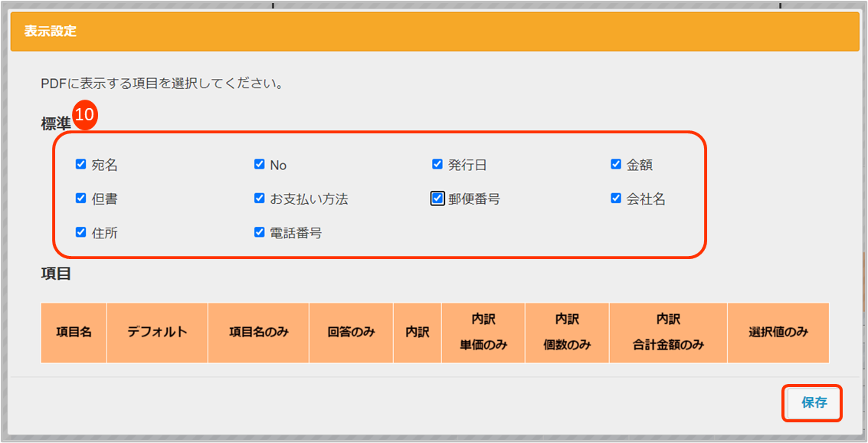Screen dimensions: 868x443
Task: Toggle the focused 郵便番号 checkbox
Action: point(437,199)
